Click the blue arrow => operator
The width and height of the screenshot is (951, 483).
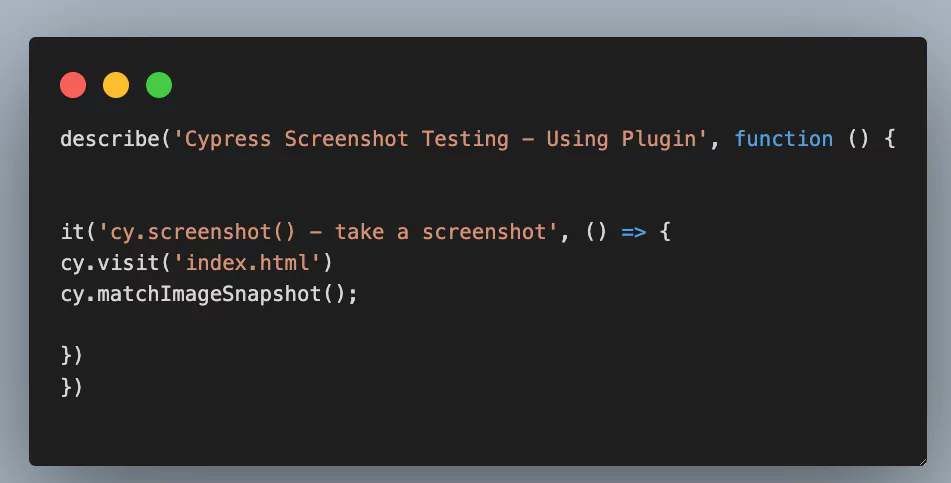635,232
